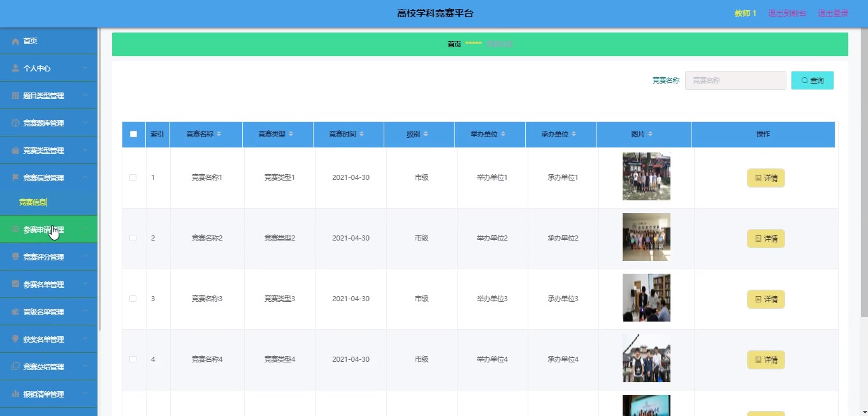Click the 索引 column header
The image size is (868, 416).
157,134
